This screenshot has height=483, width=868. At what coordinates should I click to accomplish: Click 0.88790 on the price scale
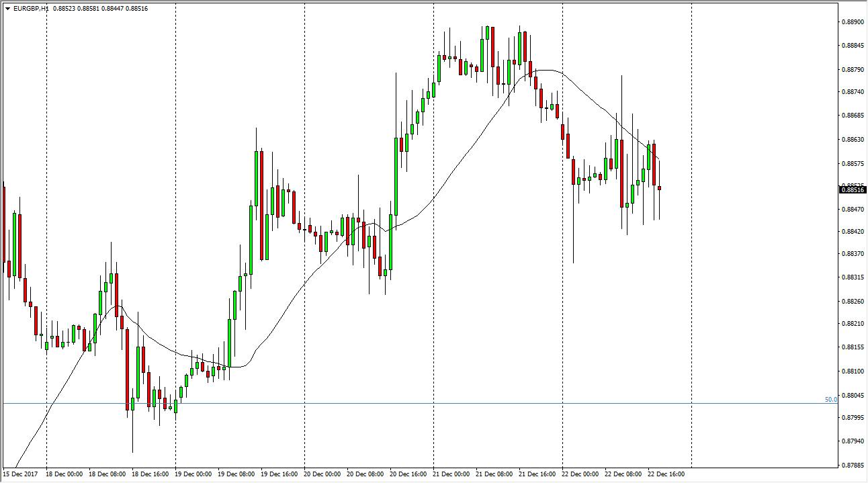[x=852, y=69]
